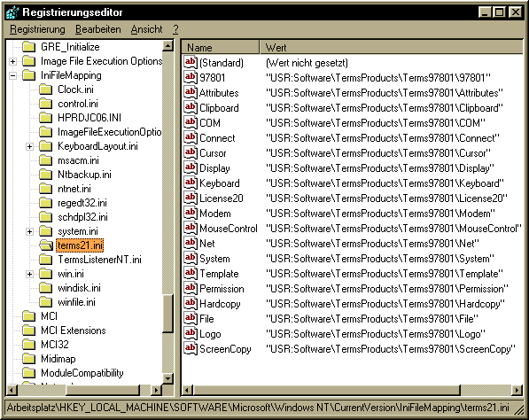Click the folder icon of Midimap
This screenshot has width=529, height=420.
(x=28, y=359)
